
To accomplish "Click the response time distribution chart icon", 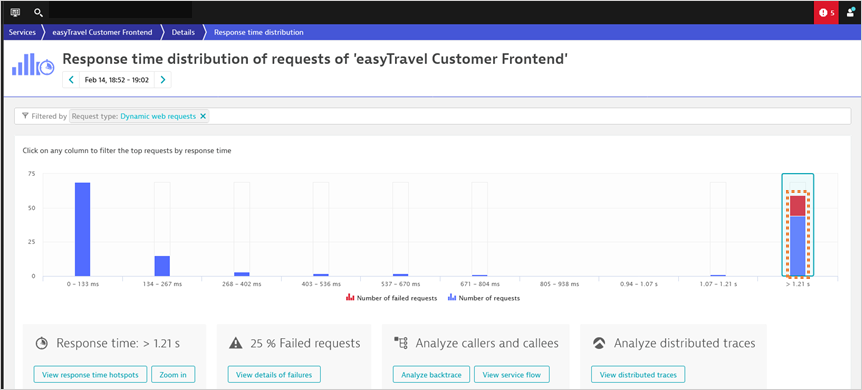I will (33, 64).
